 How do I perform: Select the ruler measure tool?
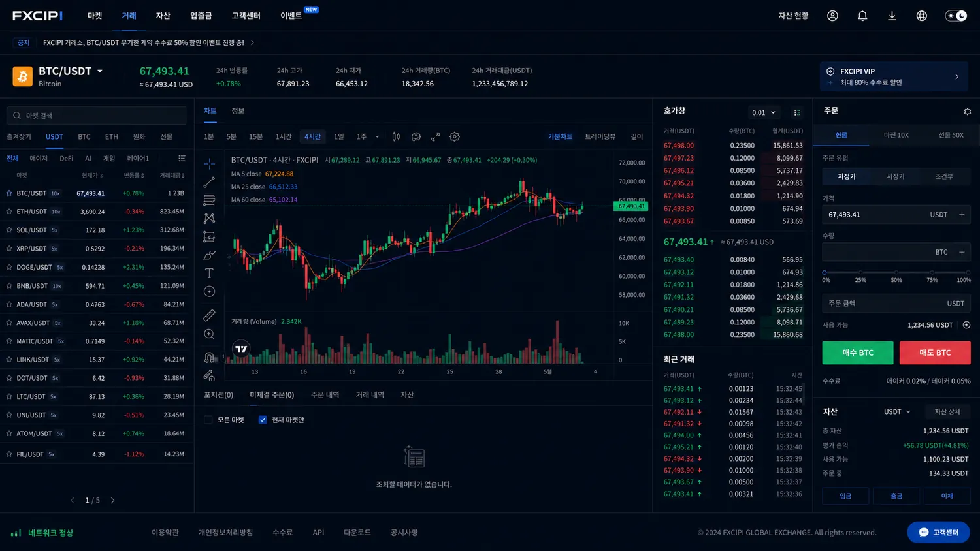tap(209, 315)
